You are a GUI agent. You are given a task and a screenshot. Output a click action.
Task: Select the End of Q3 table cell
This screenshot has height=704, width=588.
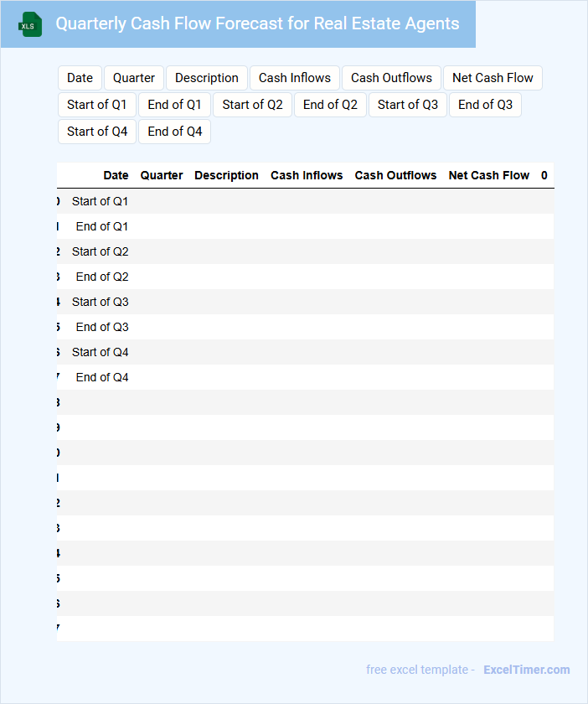[102, 328]
